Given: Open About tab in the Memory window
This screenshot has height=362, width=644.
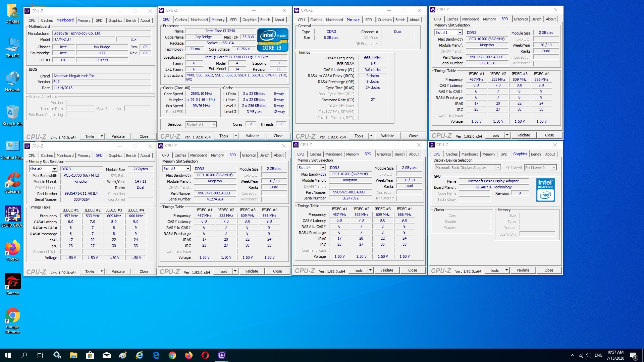Looking at the screenshot, I should point(415,20).
